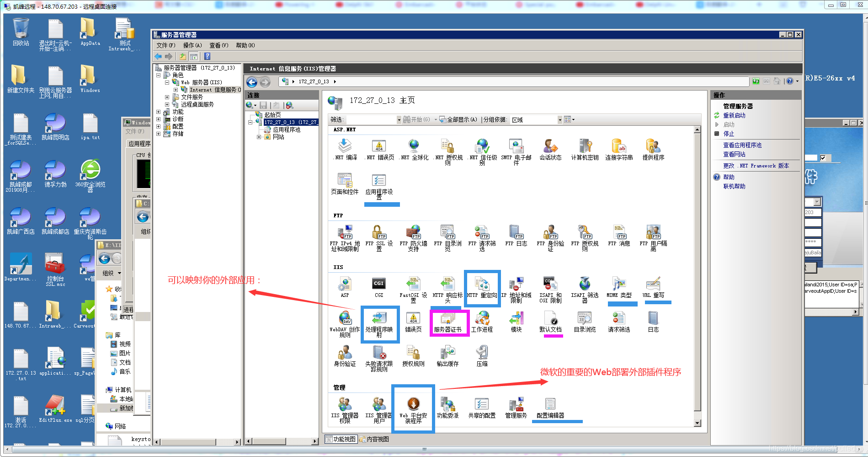Select the 360安全浏览器 desktop shortcut
Viewport: 868px width, 457px height.
pos(91,176)
